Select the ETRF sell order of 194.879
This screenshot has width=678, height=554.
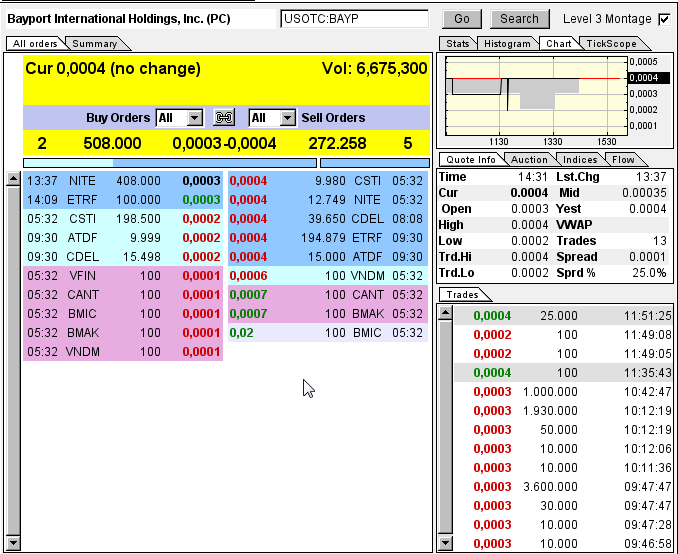click(x=328, y=238)
